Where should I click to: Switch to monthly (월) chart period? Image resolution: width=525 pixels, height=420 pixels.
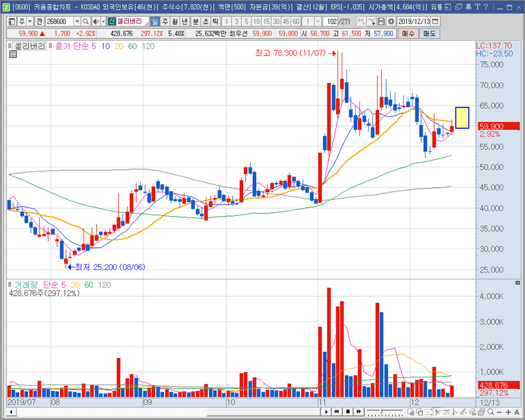tap(174, 22)
